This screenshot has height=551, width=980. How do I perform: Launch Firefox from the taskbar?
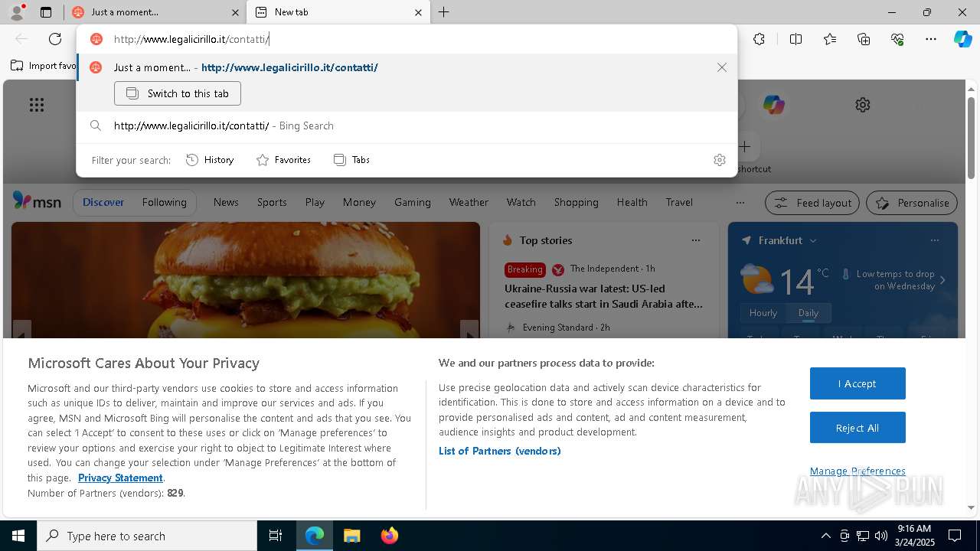click(x=389, y=536)
